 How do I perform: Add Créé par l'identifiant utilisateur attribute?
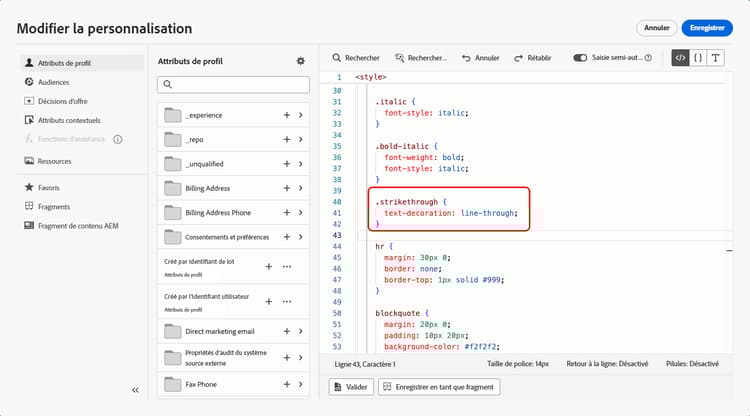point(269,301)
